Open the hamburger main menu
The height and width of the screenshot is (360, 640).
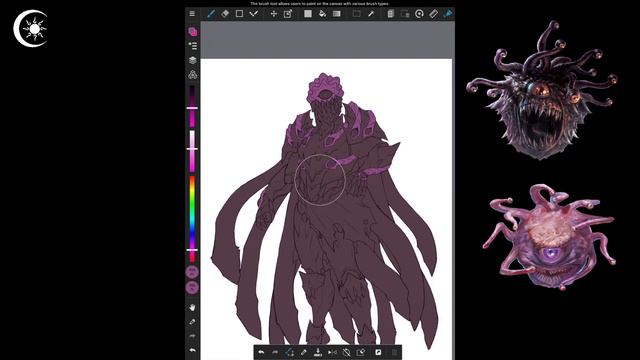coord(192,13)
